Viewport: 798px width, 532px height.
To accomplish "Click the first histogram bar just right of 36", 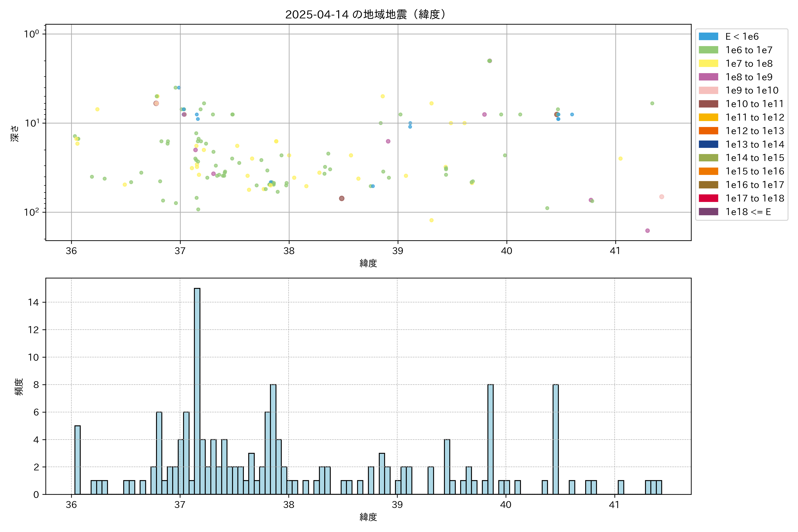I will coord(77,460).
